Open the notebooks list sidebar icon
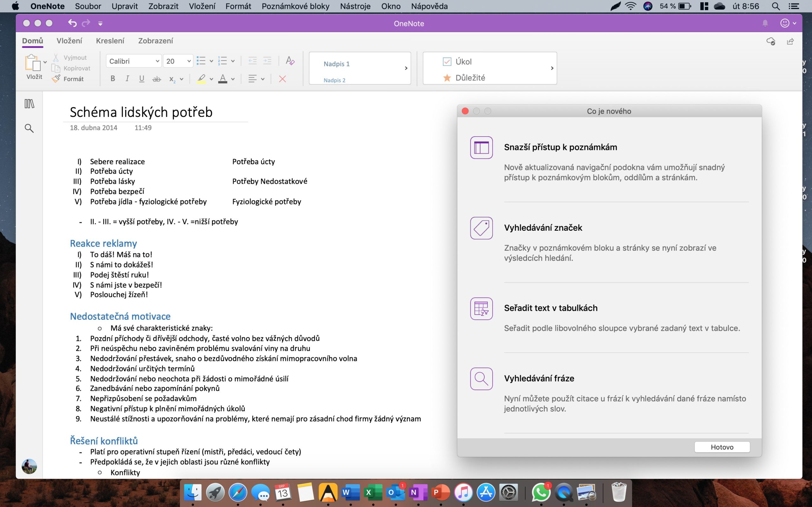 click(x=29, y=104)
